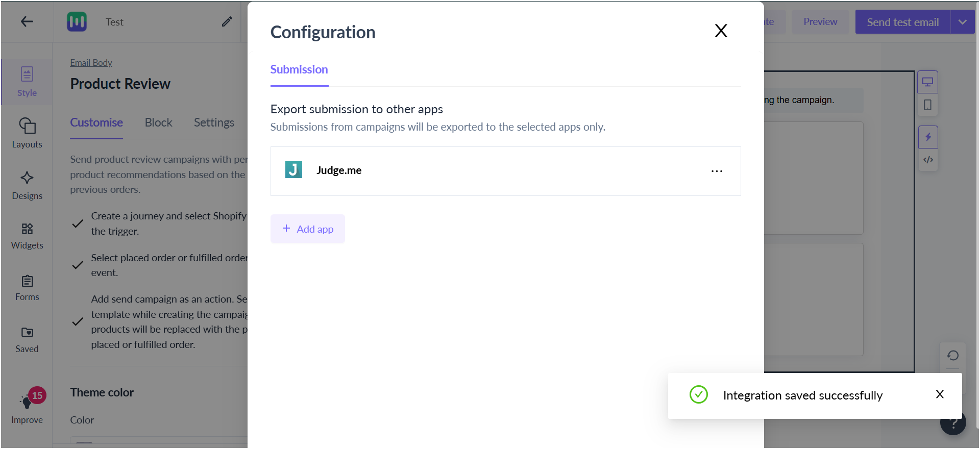Click the Configuration dialog title
Viewport: 980px width, 449px height.
(x=323, y=32)
